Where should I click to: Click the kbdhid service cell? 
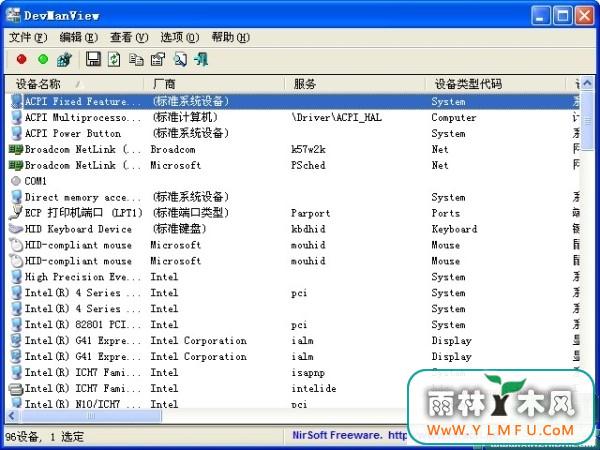[308, 229]
